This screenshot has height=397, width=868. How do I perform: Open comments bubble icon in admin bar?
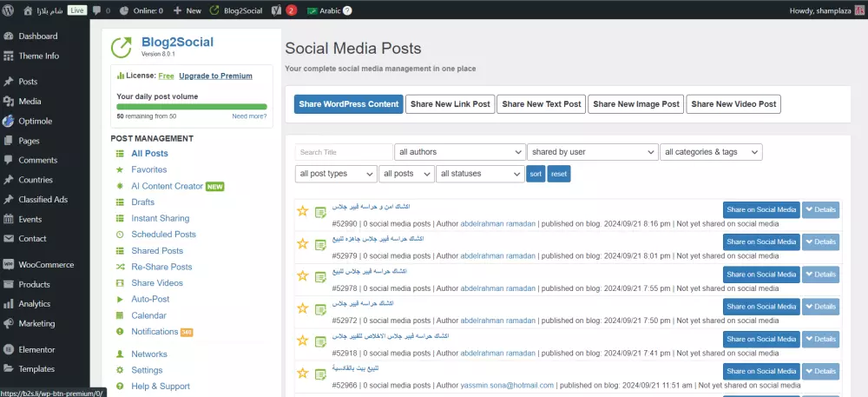(97, 10)
